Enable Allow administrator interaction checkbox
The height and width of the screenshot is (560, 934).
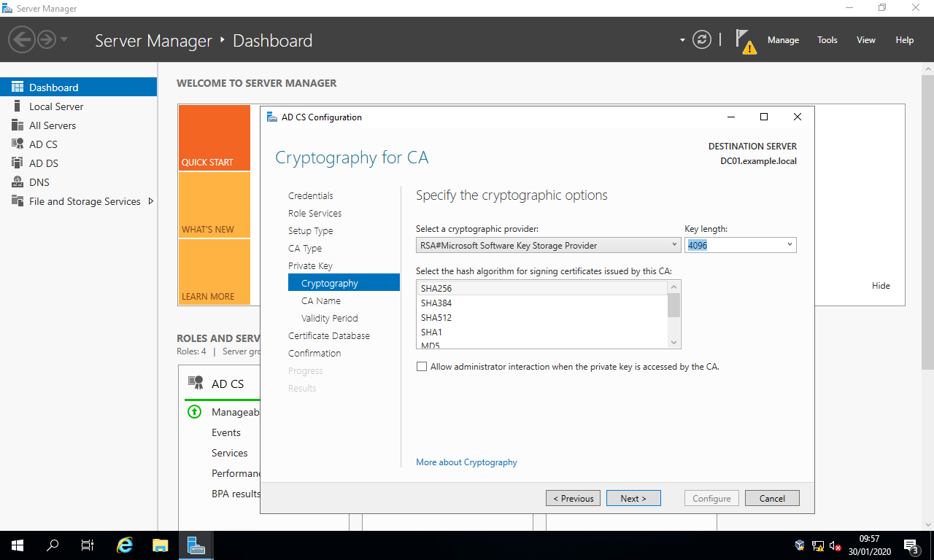point(422,367)
